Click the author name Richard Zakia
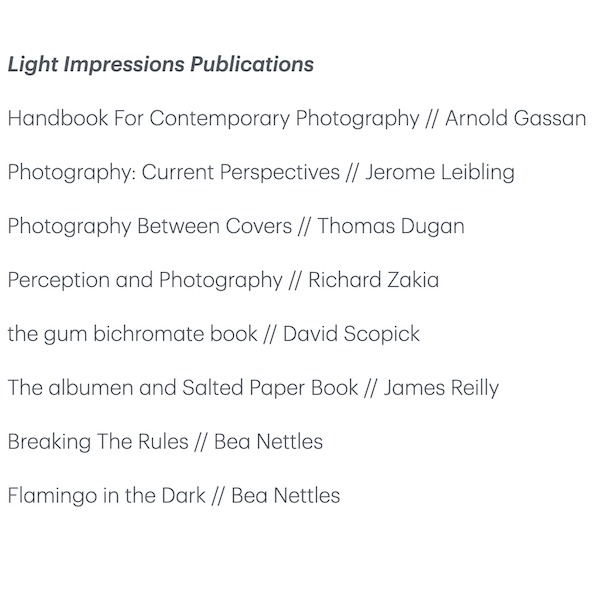The image size is (600, 600). pyautogui.click(x=373, y=280)
